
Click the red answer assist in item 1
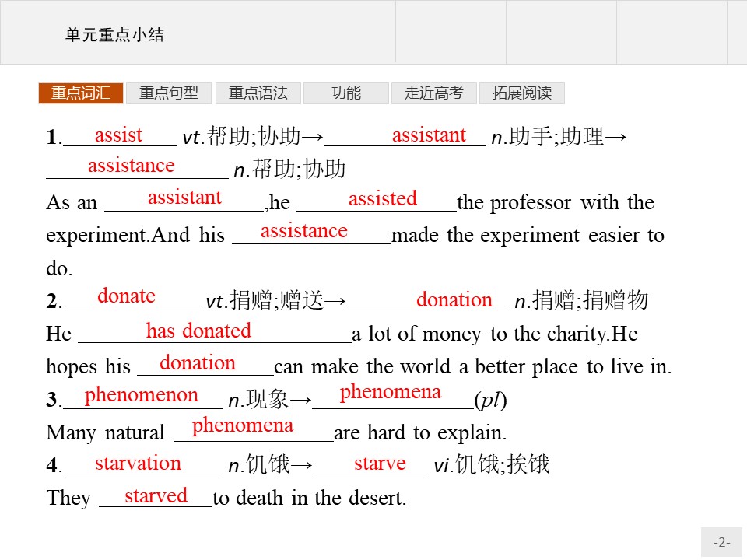coord(118,134)
